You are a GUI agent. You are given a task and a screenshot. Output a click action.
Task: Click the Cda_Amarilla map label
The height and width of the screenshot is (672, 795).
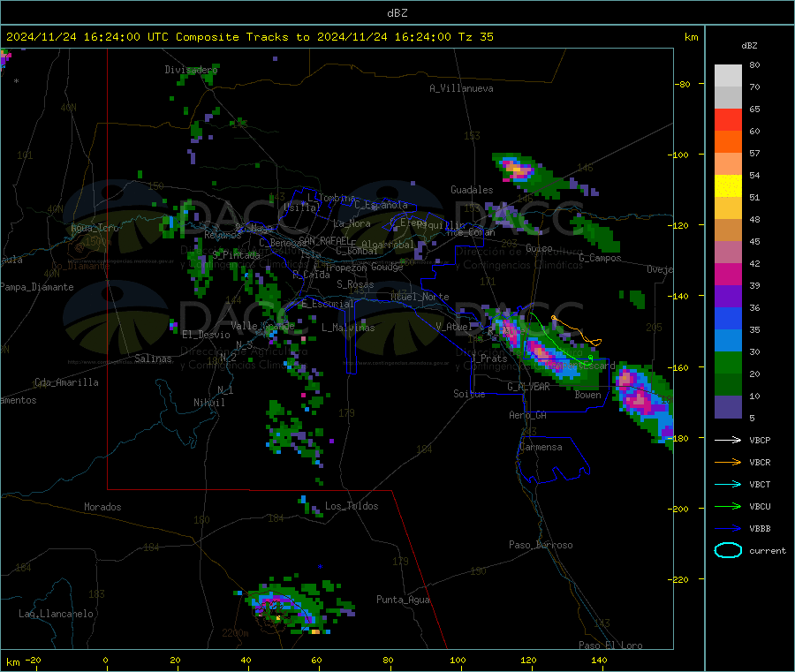pos(66,382)
